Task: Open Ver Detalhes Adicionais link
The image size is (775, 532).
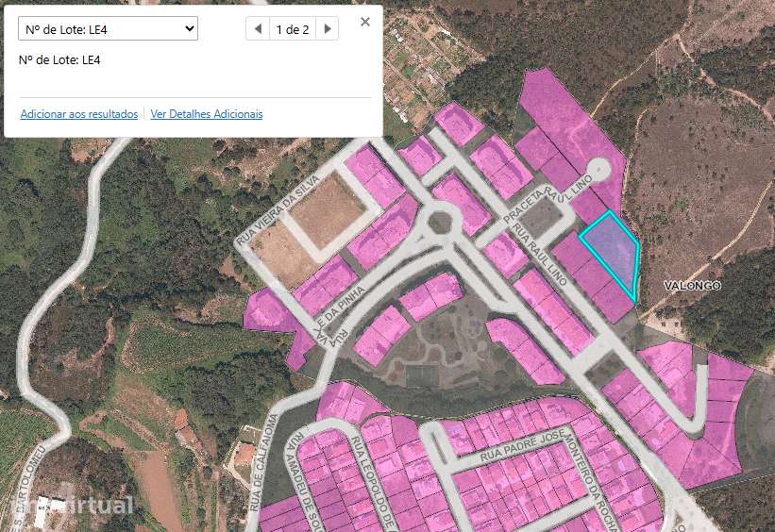Action: 207,114
